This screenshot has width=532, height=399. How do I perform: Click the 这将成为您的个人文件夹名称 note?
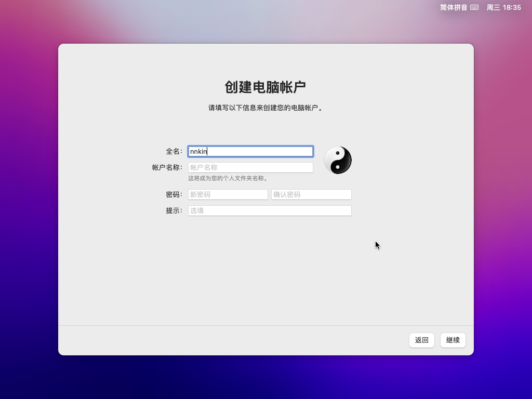point(228,178)
